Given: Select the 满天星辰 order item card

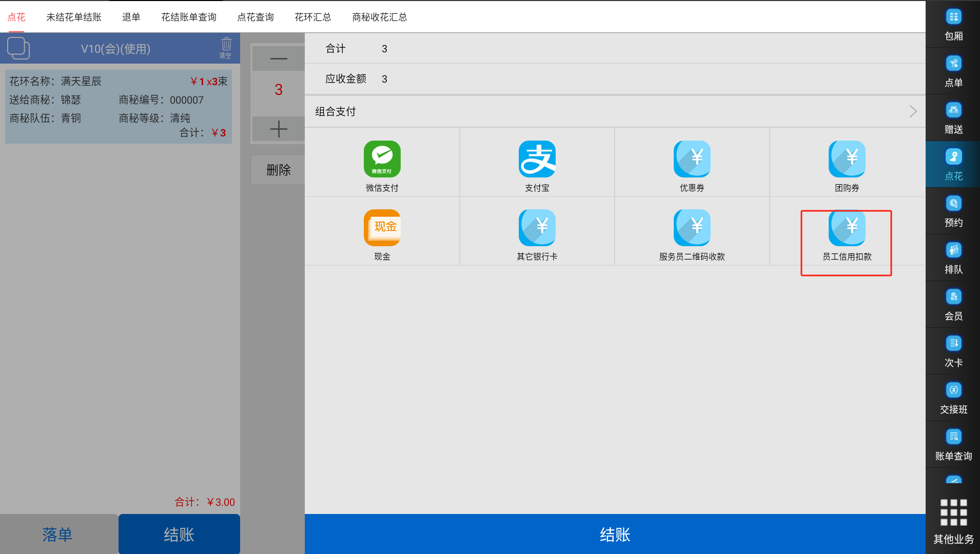Looking at the screenshot, I should [x=119, y=107].
